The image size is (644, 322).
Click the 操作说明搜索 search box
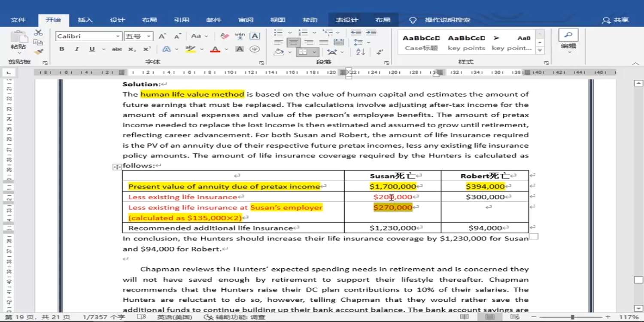coord(447,20)
